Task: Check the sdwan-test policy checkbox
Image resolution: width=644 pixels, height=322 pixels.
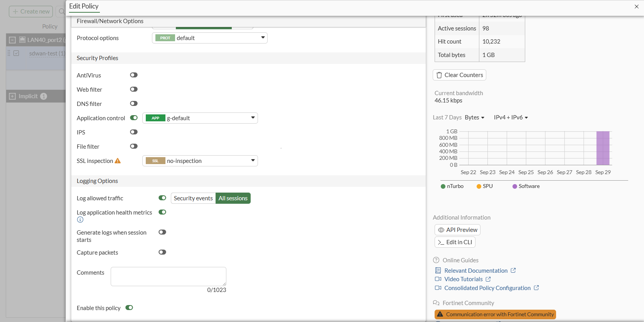Action: click(x=16, y=53)
